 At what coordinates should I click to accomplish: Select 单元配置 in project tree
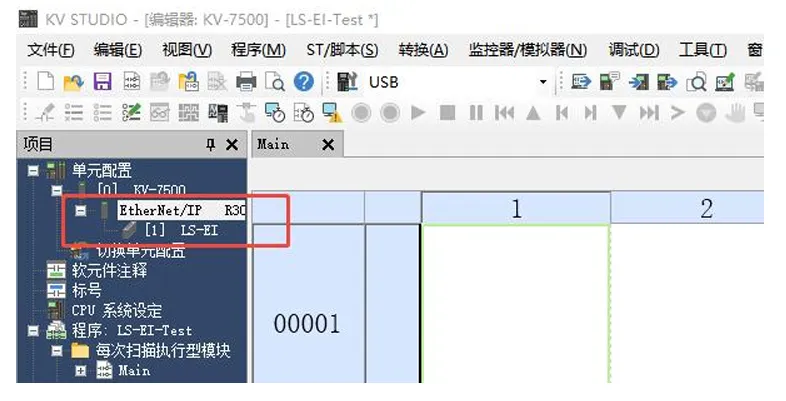pos(102,170)
